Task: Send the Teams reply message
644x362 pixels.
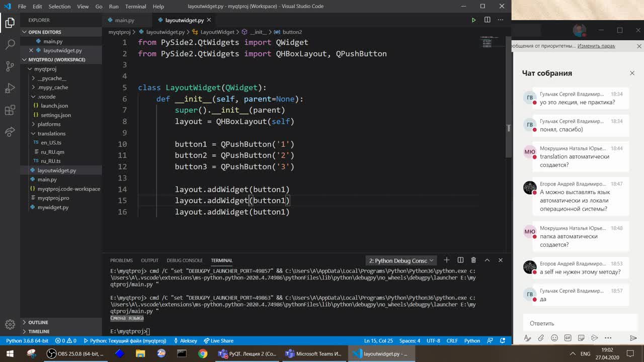Action: (x=633, y=338)
